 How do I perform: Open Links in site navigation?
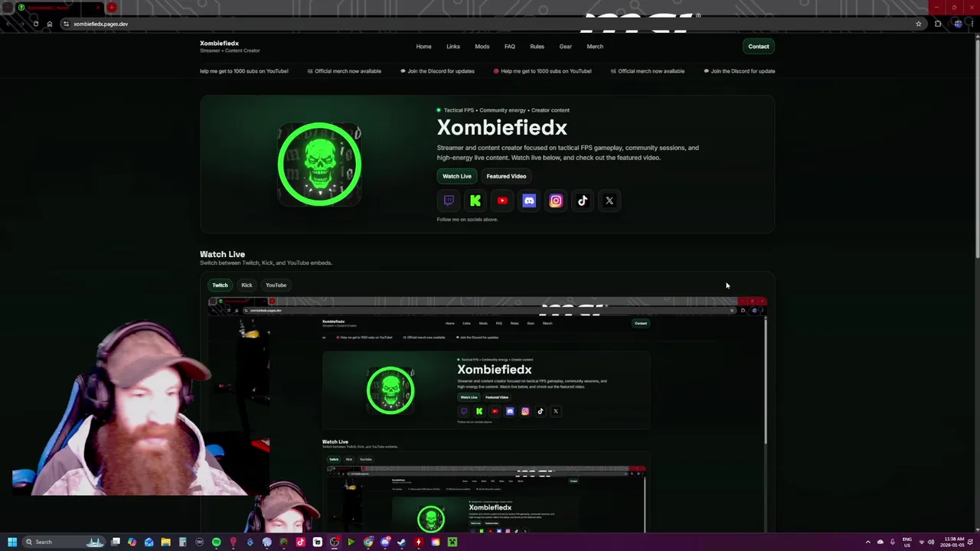(x=453, y=46)
